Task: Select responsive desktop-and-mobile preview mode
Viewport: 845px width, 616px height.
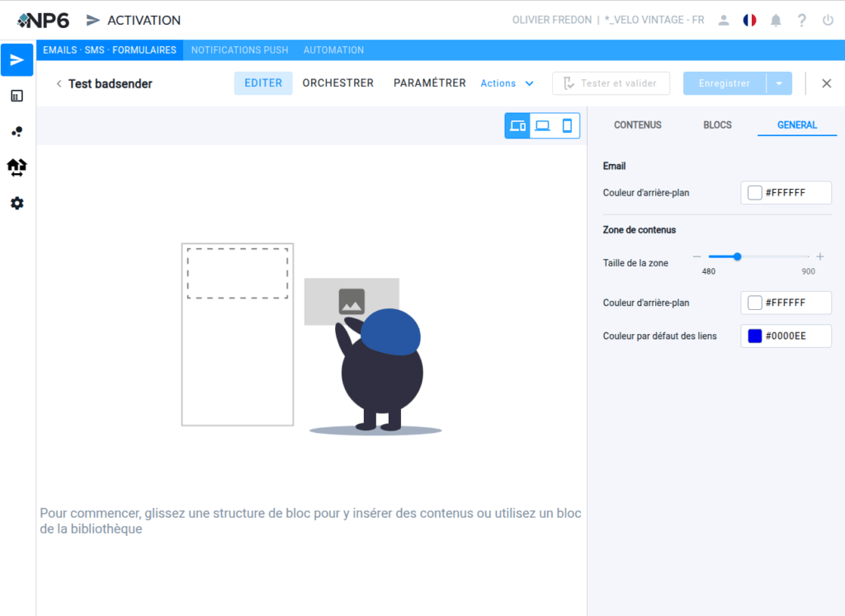Action: point(517,125)
